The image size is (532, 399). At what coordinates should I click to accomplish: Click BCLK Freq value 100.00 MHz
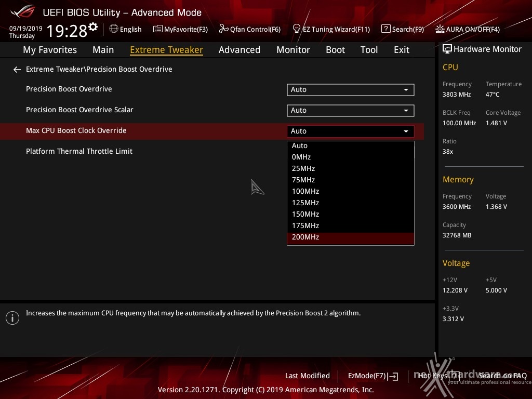pos(459,123)
